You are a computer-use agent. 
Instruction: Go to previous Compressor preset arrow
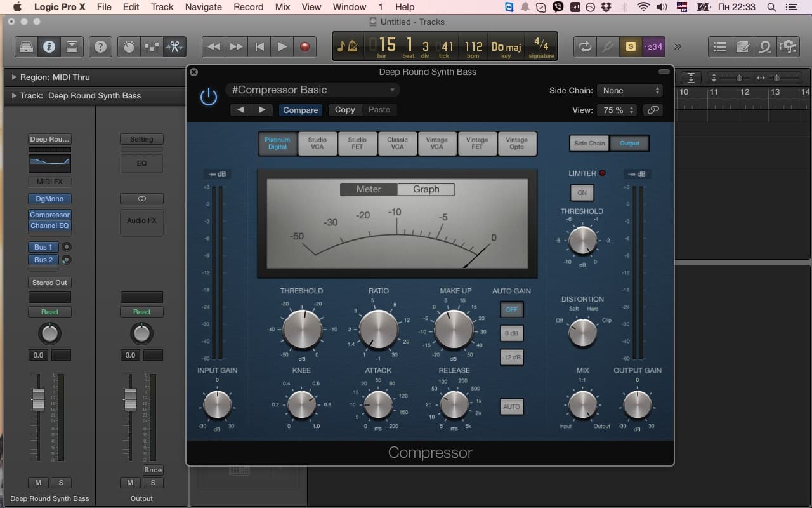pyautogui.click(x=240, y=110)
